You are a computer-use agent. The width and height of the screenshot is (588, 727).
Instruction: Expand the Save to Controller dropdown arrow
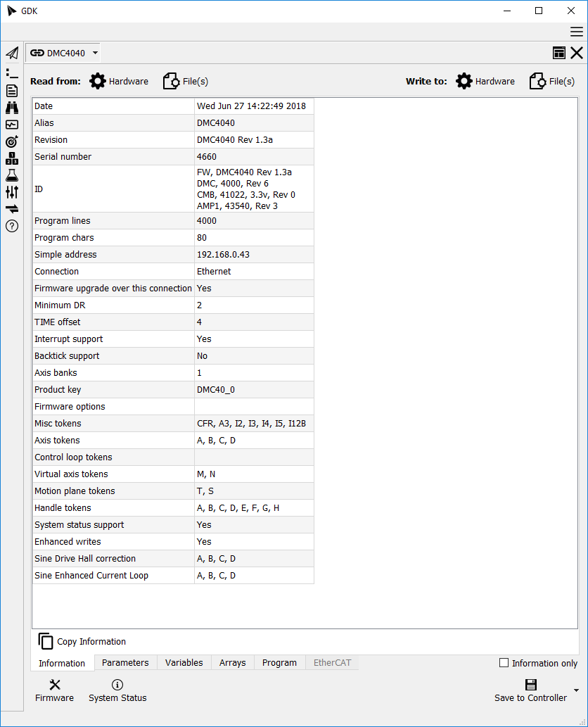[577, 690]
